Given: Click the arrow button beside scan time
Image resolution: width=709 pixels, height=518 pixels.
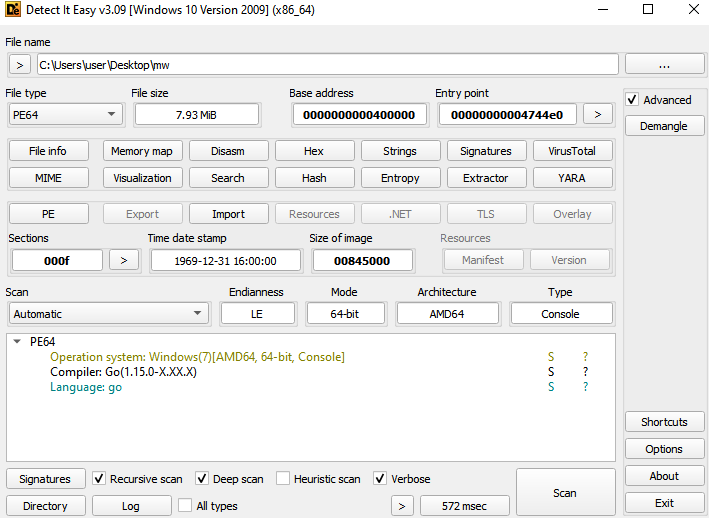Looking at the screenshot, I should 401,506.
